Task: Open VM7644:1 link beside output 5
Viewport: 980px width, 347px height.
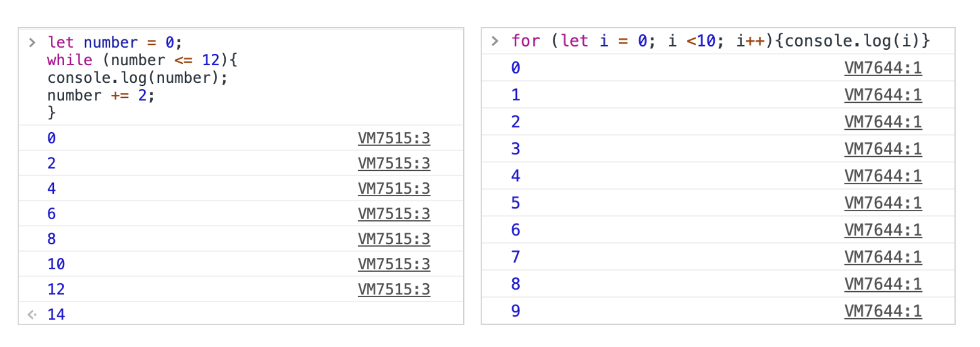Action: 883,203
